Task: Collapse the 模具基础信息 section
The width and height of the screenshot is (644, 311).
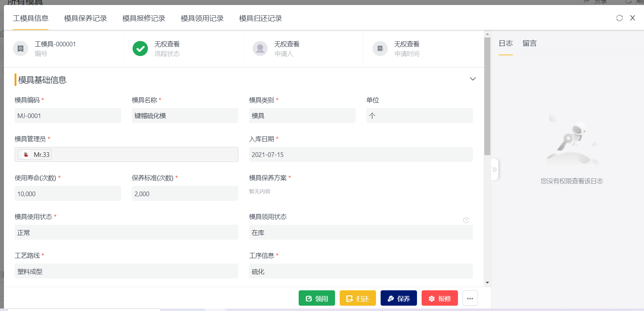Action: (x=473, y=79)
